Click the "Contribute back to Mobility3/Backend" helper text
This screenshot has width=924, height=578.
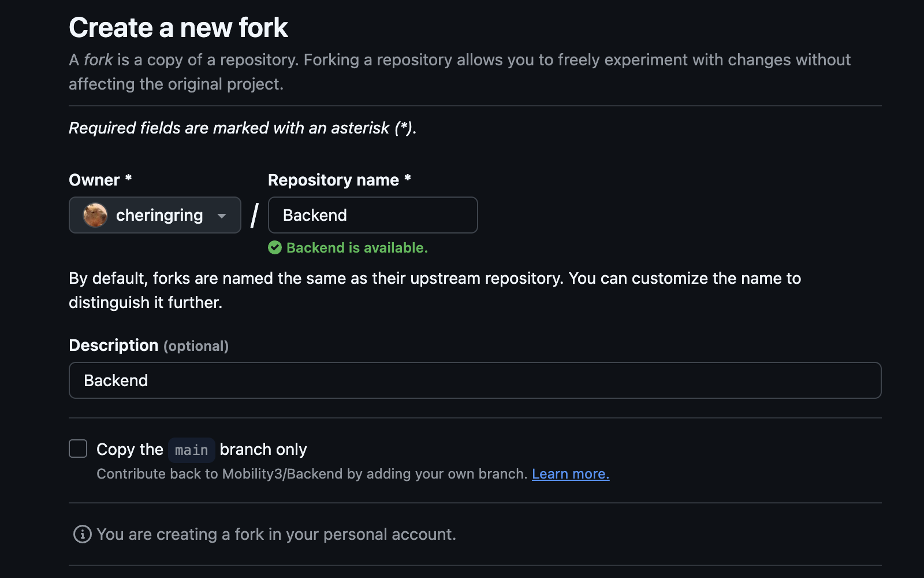point(312,474)
